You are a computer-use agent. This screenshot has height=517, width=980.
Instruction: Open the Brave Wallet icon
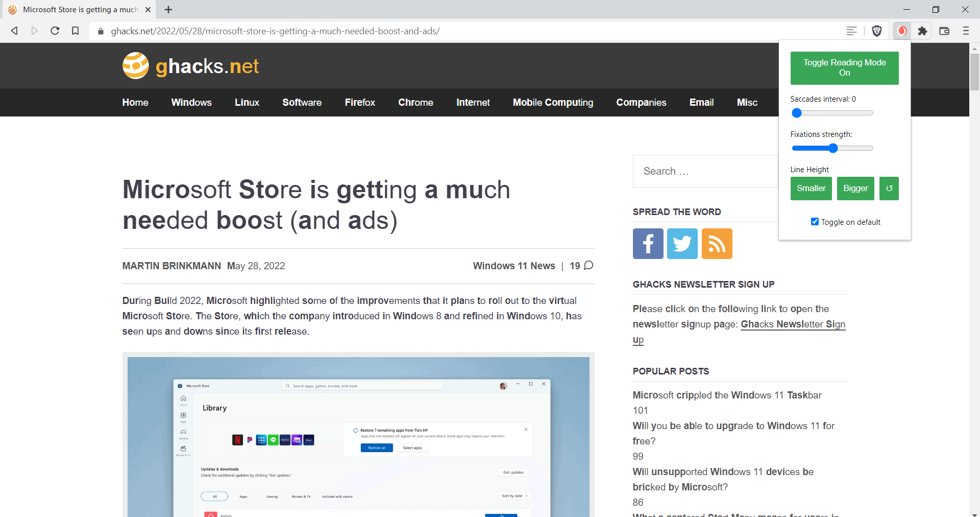[944, 31]
